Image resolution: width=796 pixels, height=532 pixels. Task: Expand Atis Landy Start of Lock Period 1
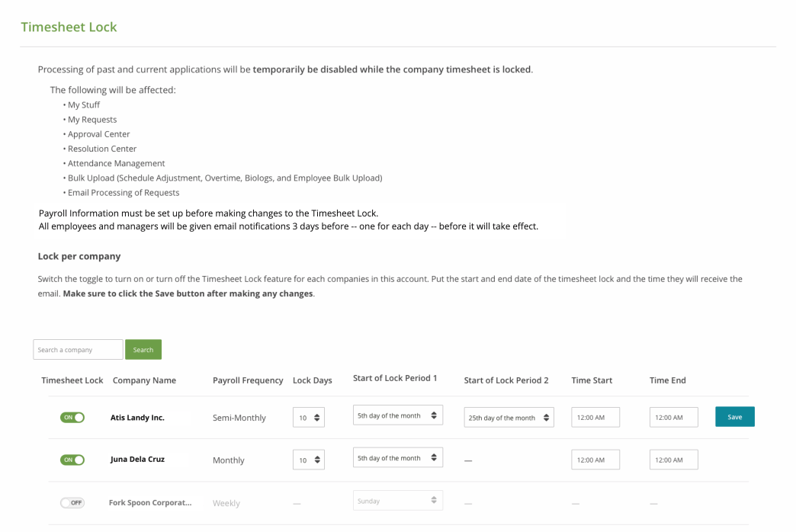(x=398, y=415)
